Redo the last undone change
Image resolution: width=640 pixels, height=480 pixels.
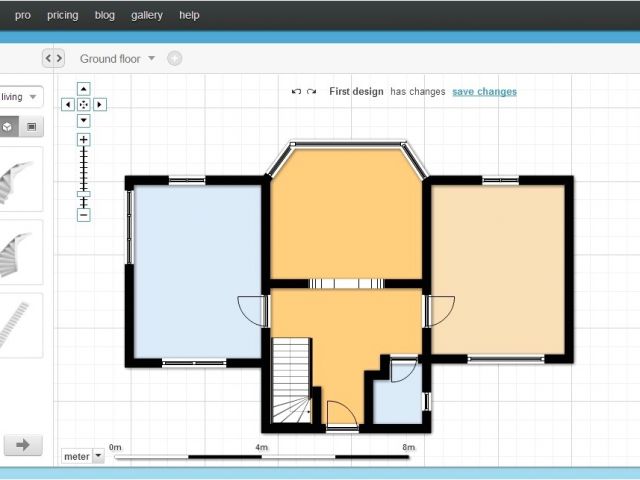pos(312,92)
